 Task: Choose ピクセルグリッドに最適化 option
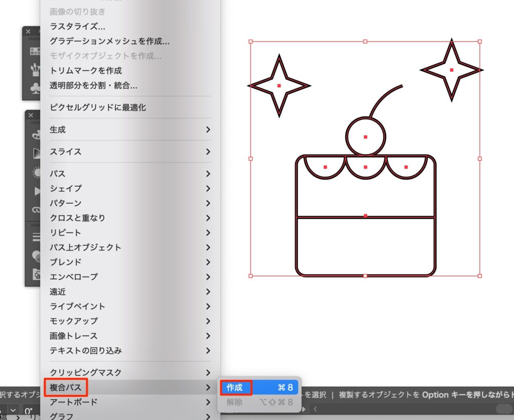coord(98,107)
